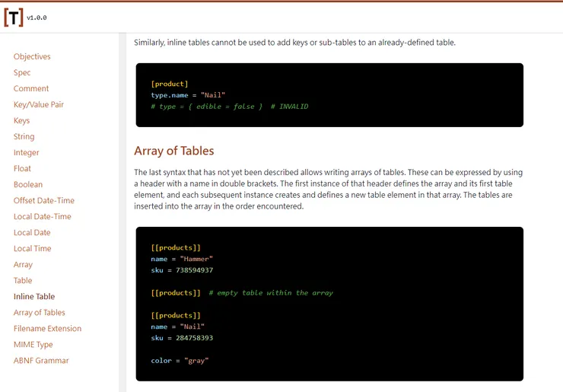Image resolution: width=563 pixels, height=392 pixels.
Task: Go to the Integer section
Action: [27, 152]
